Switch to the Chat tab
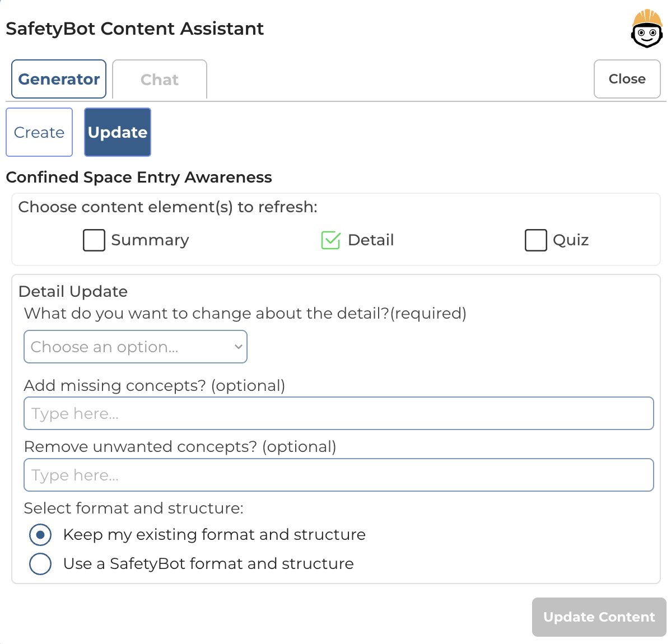Viewport: 671px width, 644px height. pos(159,79)
